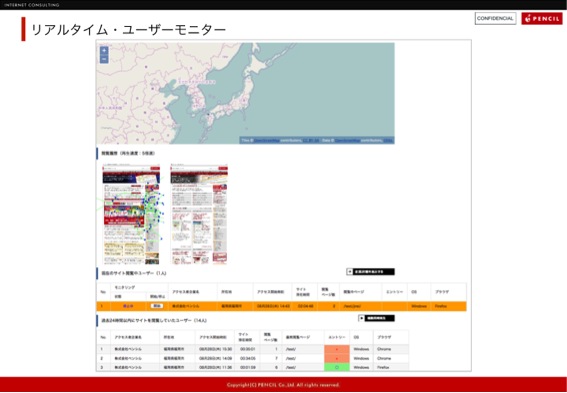Click red entry marker in row 2
Screen dimensions: 567x393
(337, 358)
